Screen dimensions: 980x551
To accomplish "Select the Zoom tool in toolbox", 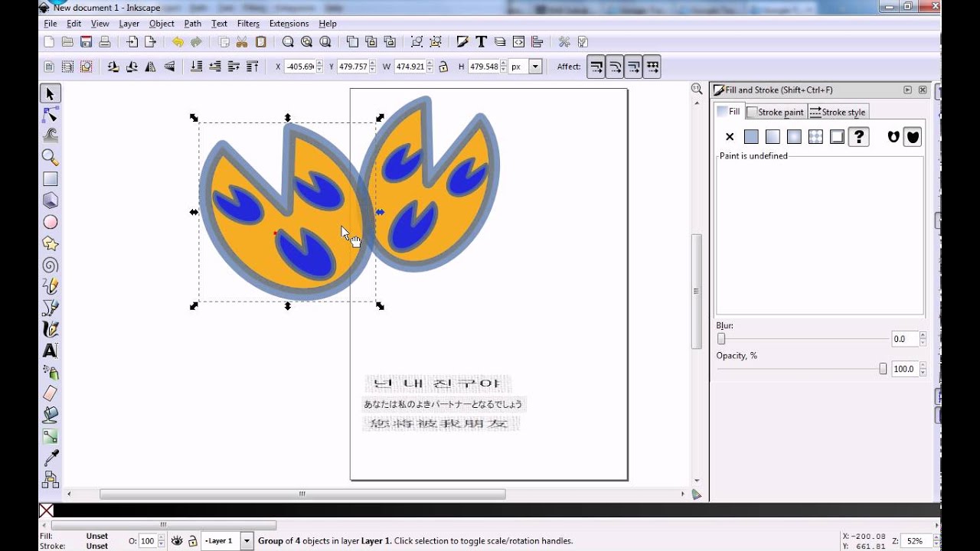I will 51,158.
